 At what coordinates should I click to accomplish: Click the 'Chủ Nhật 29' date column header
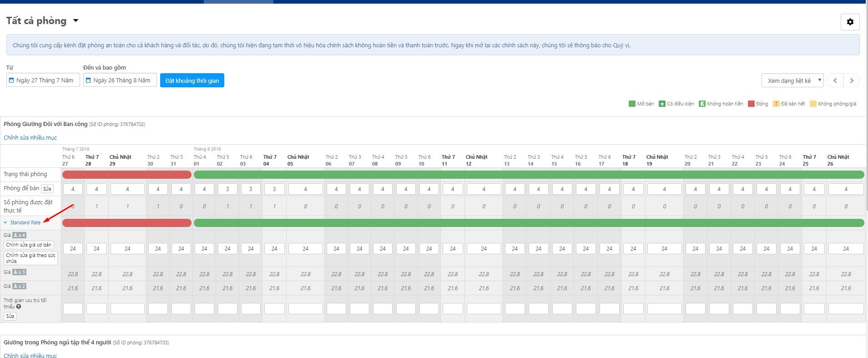(x=120, y=160)
